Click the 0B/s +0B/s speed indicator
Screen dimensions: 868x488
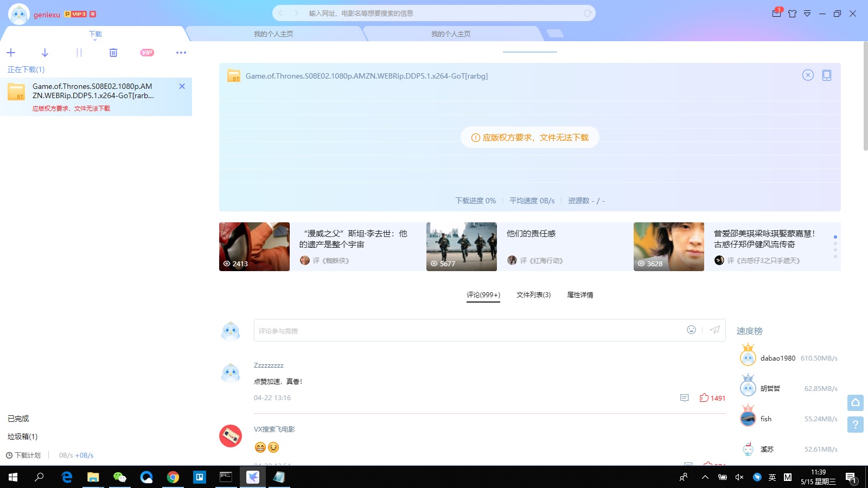[76, 455]
